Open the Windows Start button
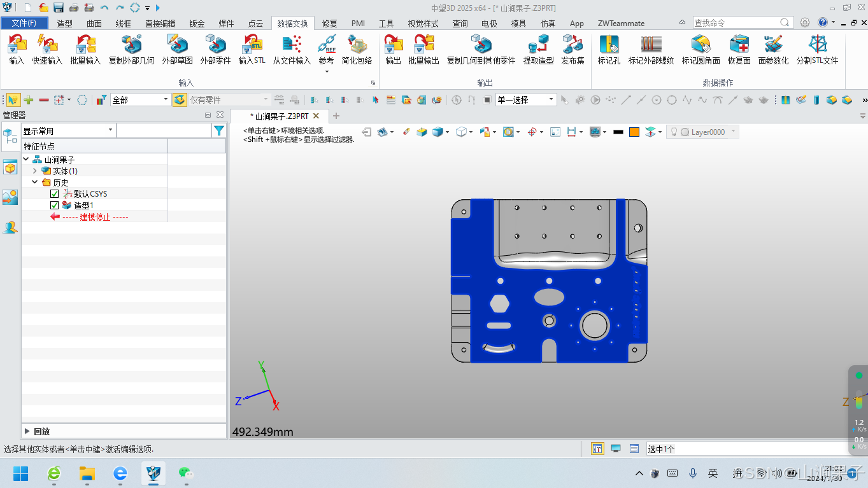Image resolution: width=868 pixels, height=488 pixels. [21, 473]
